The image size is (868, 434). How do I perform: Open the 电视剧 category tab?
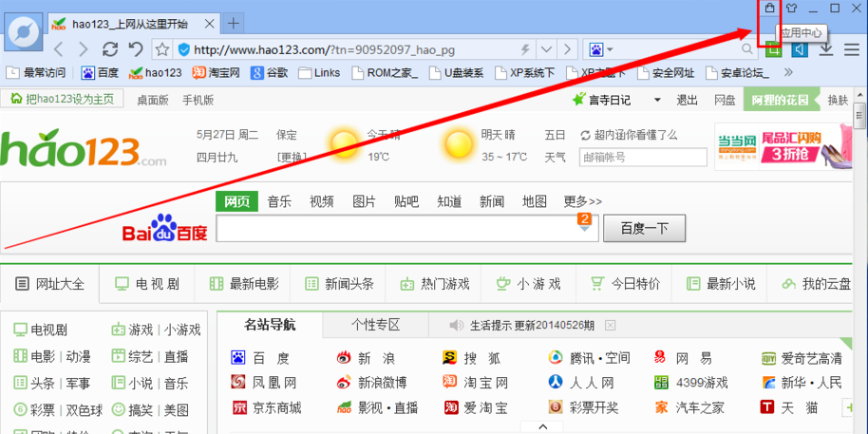coord(146,285)
